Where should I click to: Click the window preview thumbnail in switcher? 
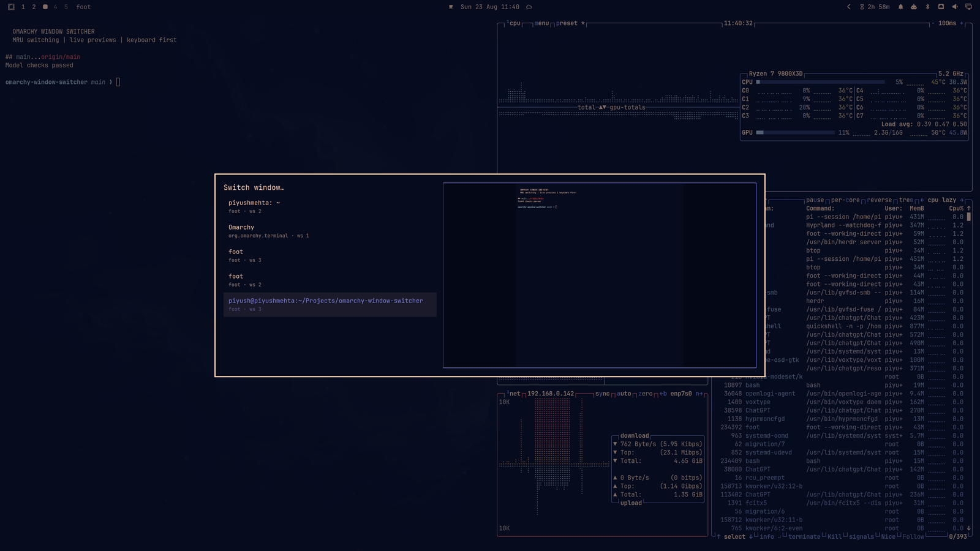point(600,275)
